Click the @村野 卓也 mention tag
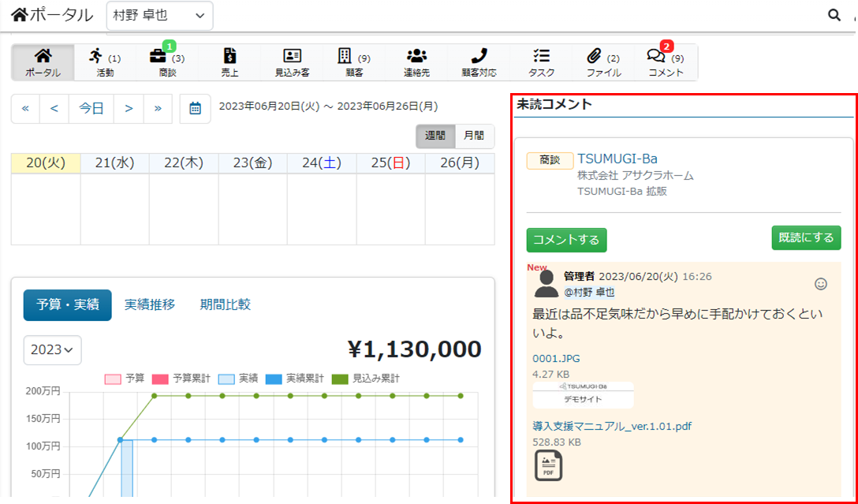This screenshot has height=504, width=858. coord(589,292)
